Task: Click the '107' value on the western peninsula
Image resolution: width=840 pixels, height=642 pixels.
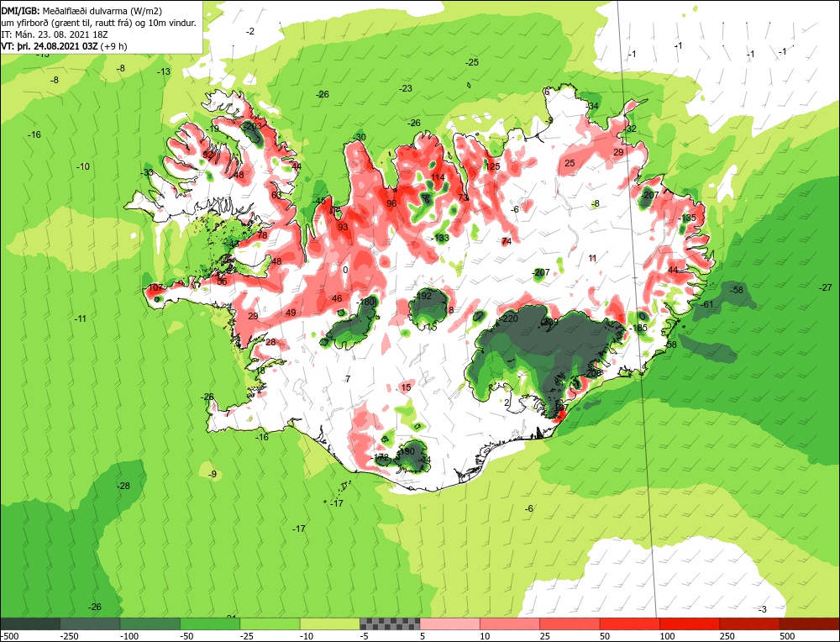Action: [x=155, y=287]
